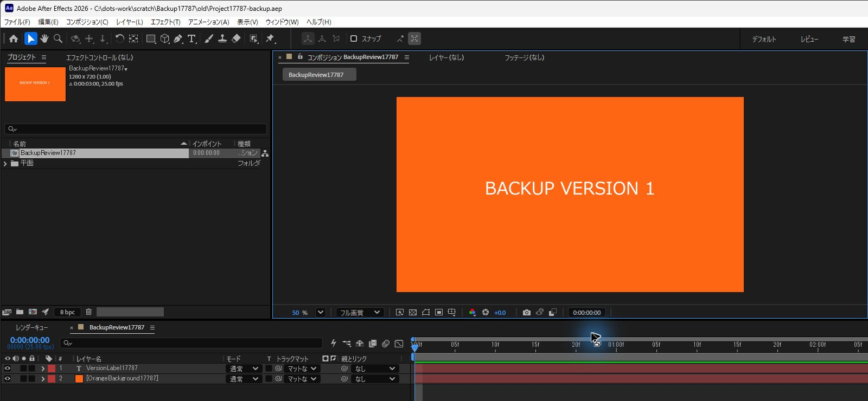This screenshot has width=868, height=401.
Task: Open blend mode dropdown for OrangeBackground17787 layer
Action: pyautogui.click(x=244, y=379)
